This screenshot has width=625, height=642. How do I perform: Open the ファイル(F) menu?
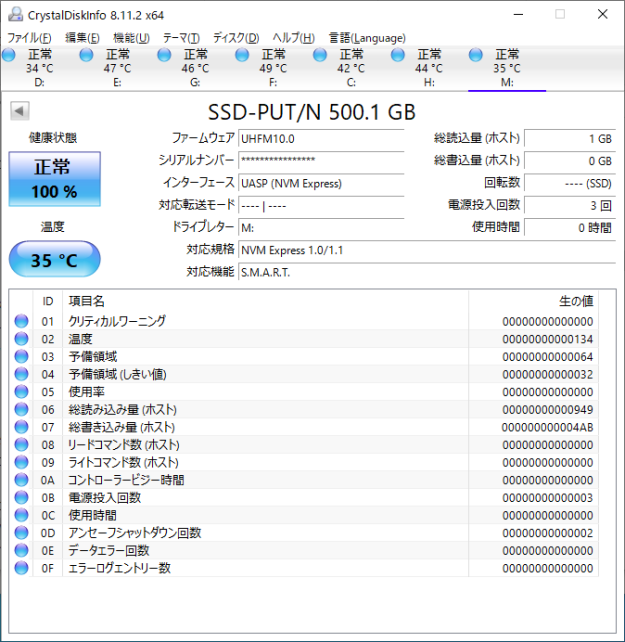[x=30, y=37]
